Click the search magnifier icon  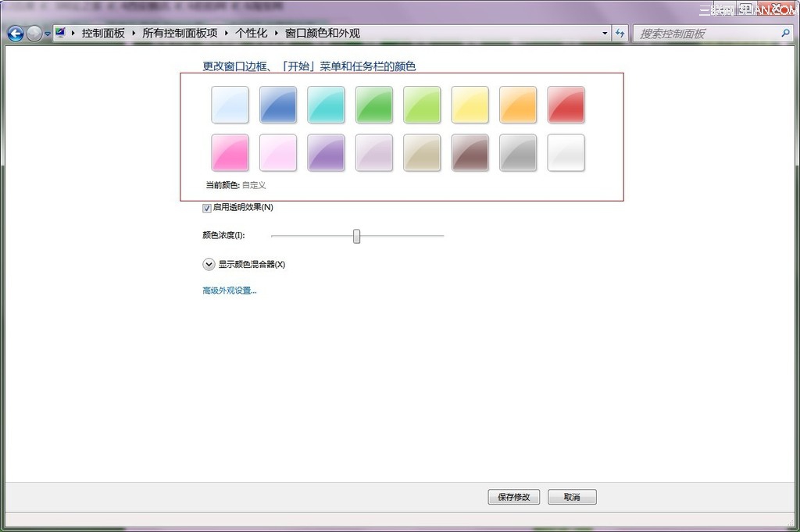[x=785, y=34]
